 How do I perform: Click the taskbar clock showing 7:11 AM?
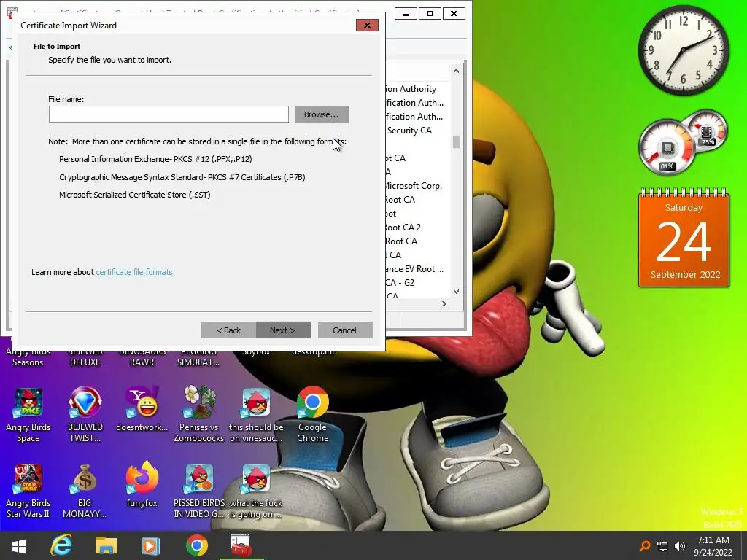coord(713,545)
